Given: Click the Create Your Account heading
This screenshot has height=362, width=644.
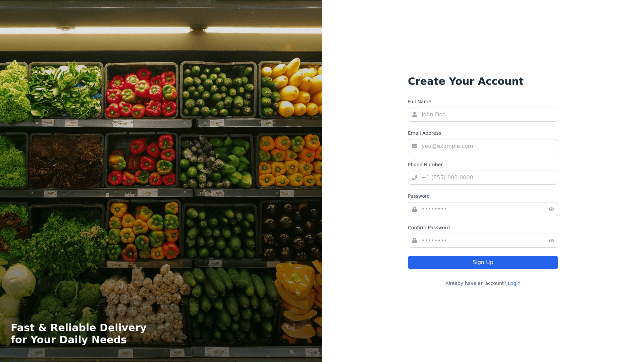Looking at the screenshot, I should tap(466, 81).
